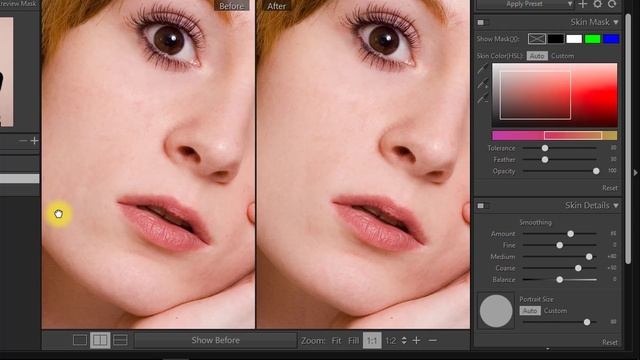This screenshot has width=640, height=360.
Task: Adjust the Portrait Size slider handle
Action: pyautogui.click(x=587, y=322)
